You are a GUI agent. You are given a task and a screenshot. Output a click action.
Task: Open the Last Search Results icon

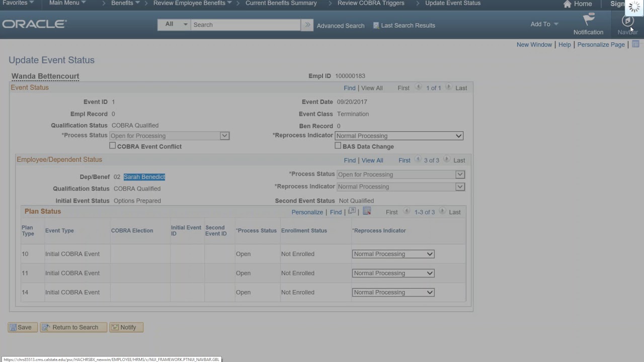[x=376, y=25]
